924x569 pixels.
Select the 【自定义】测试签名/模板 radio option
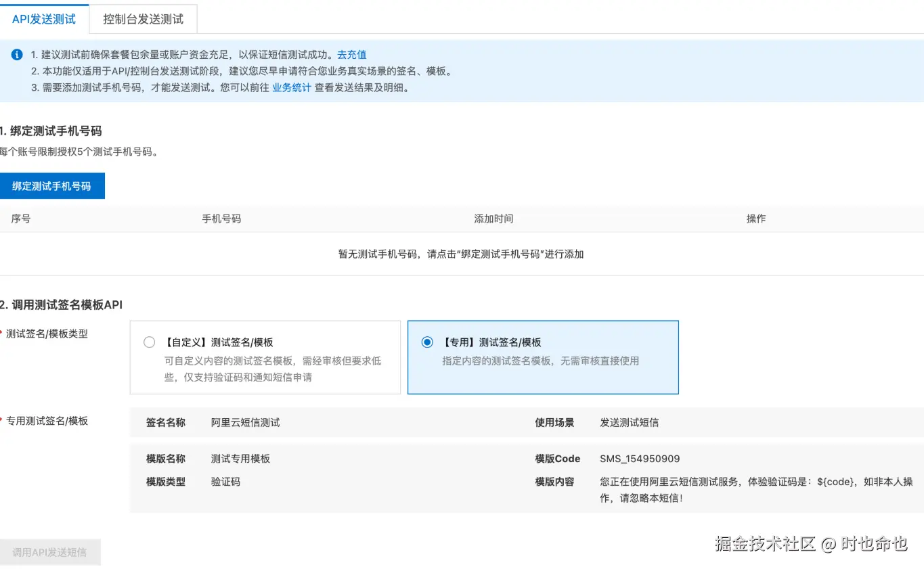(x=150, y=342)
